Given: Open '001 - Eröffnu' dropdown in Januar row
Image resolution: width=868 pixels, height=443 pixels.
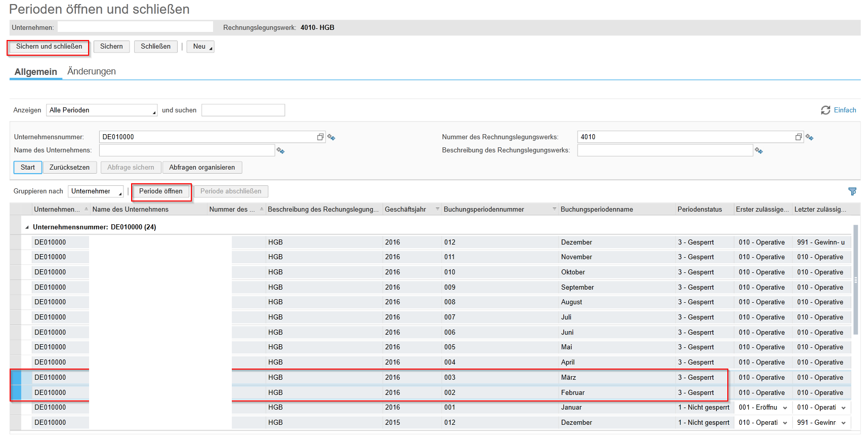Looking at the screenshot, I should pos(785,408).
